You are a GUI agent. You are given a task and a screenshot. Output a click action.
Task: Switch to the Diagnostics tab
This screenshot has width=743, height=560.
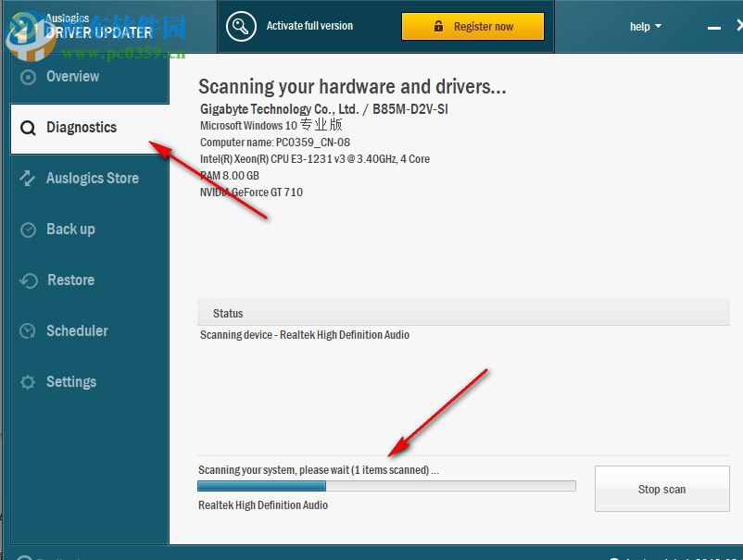click(83, 127)
